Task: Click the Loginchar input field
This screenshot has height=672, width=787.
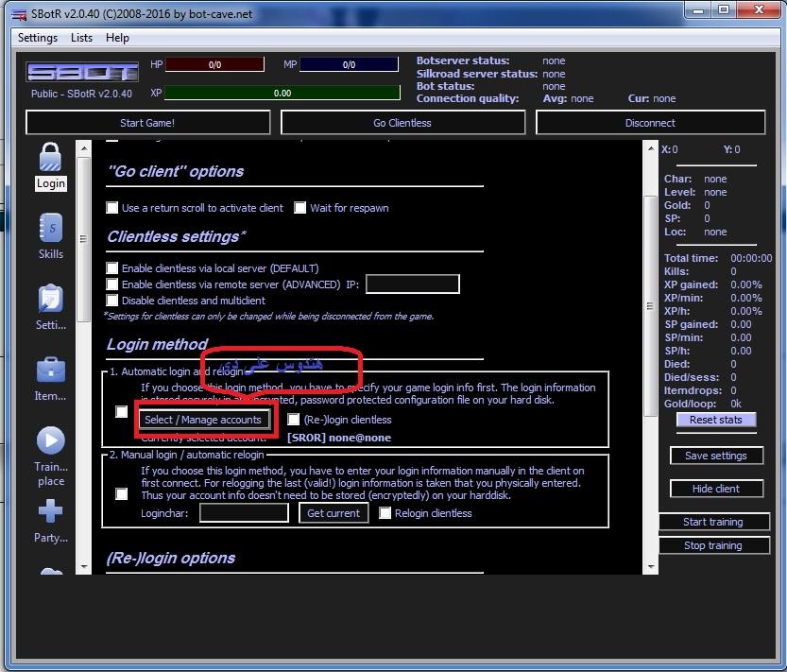Action: pyautogui.click(x=244, y=513)
